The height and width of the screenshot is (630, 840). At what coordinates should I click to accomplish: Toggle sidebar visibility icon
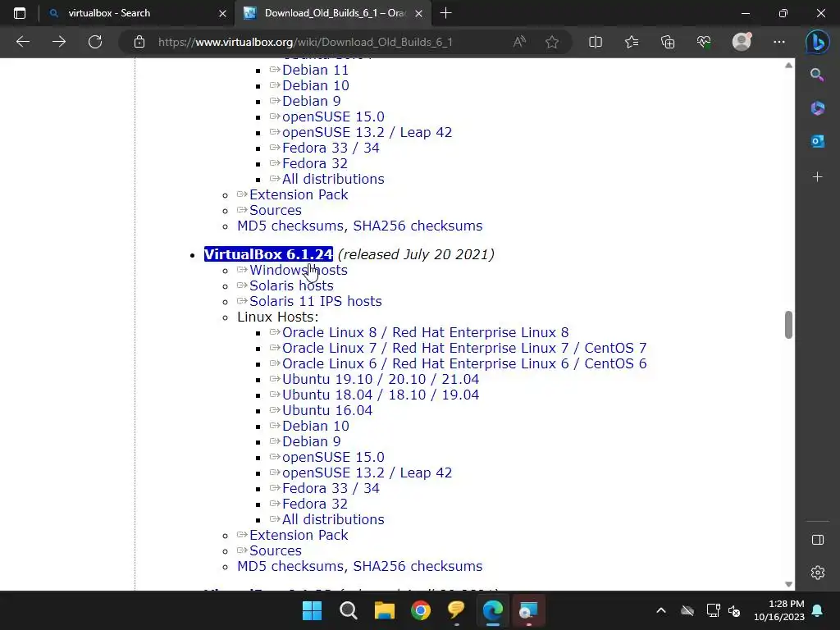click(818, 540)
